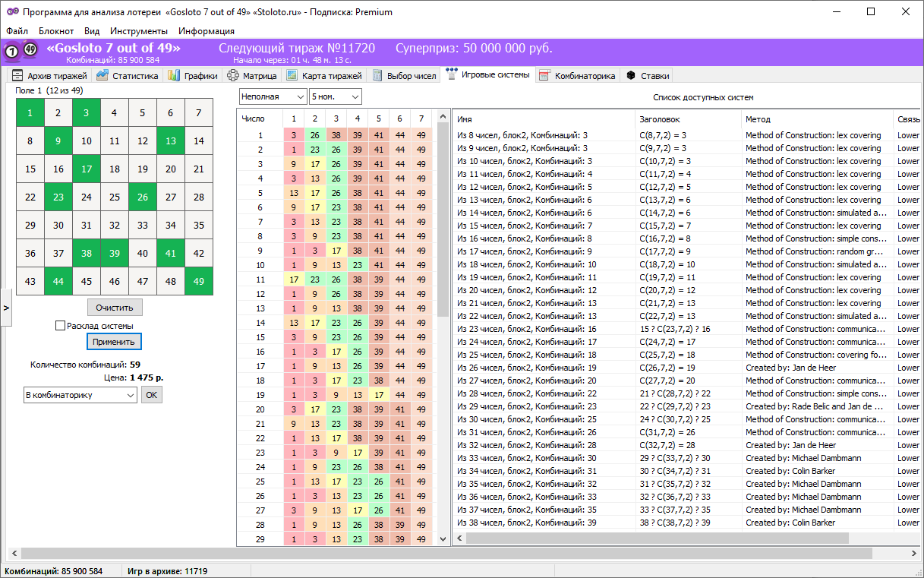
Task: Click the Карта тиражей map icon
Action: (292, 76)
